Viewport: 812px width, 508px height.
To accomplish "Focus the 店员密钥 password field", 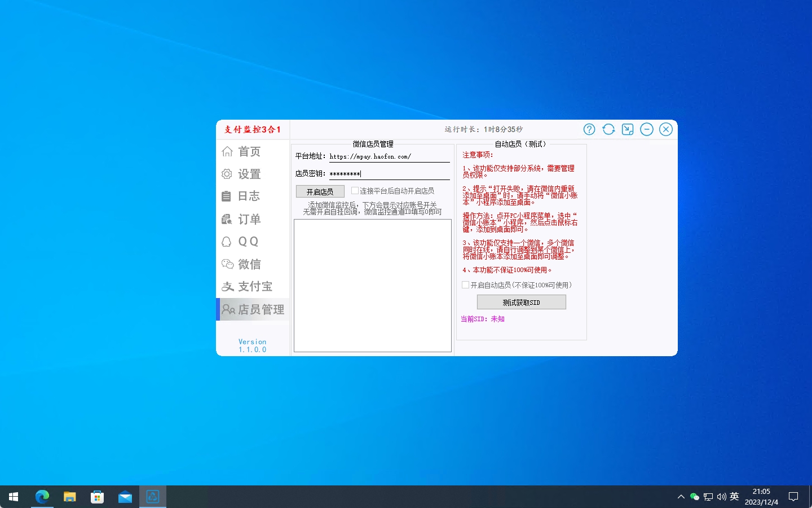I will (389, 174).
